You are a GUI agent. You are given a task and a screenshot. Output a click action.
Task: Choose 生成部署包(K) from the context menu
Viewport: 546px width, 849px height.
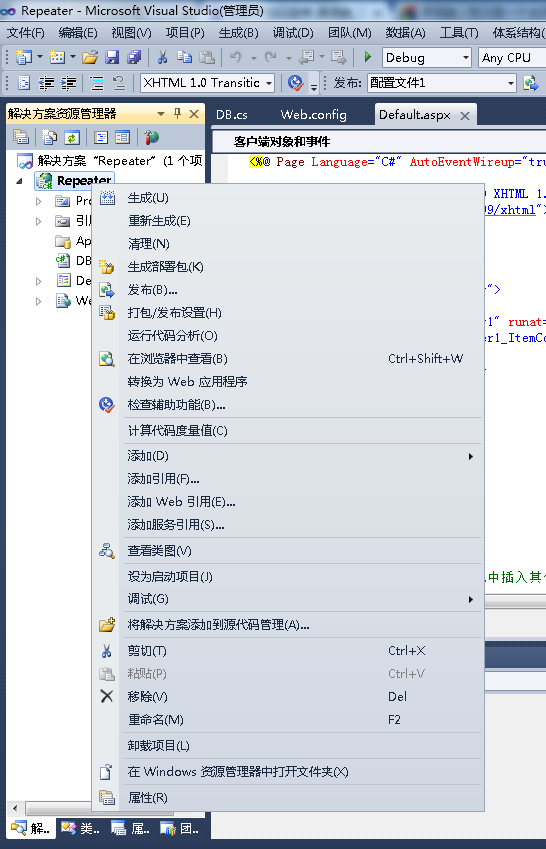coord(288,267)
